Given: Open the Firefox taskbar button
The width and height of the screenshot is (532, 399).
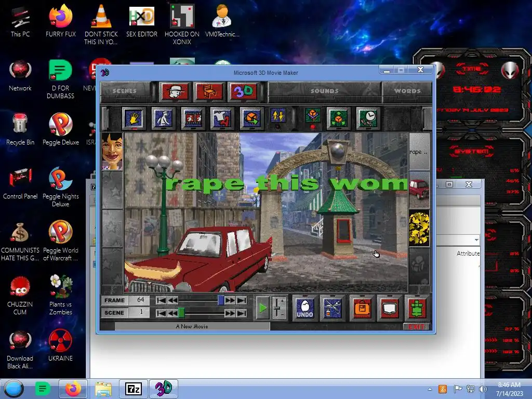Looking at the screenshot, I should (x=73, y=389).
